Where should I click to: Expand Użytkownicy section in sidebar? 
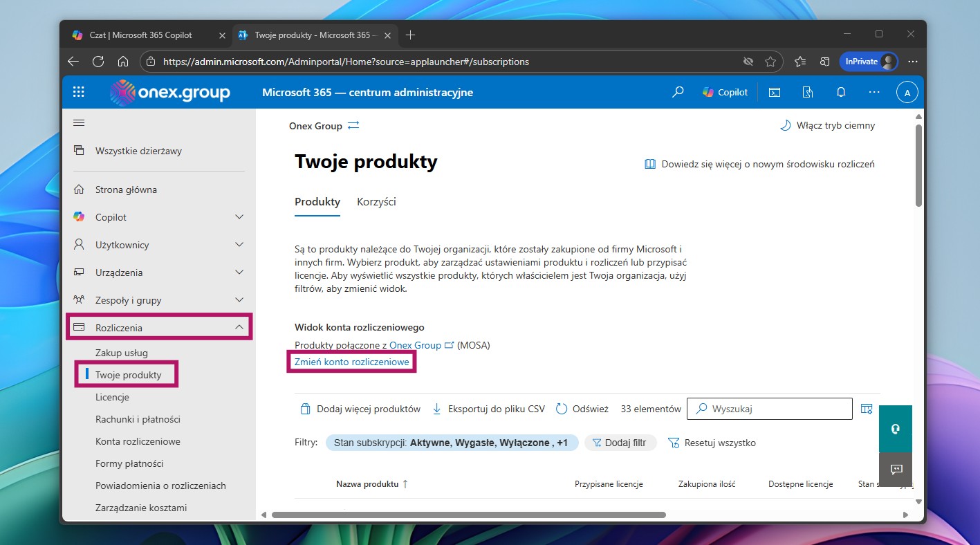click(x=239, y=245)
